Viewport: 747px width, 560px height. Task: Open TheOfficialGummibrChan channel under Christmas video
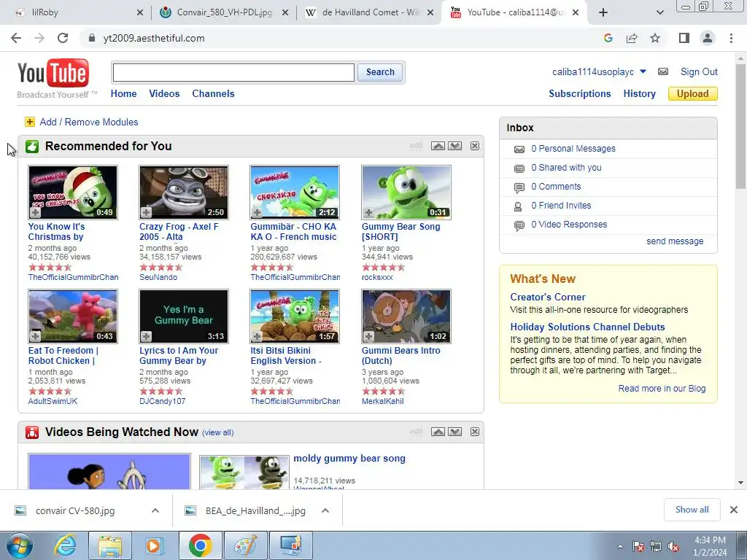pyautogui.click(x=74, y=277)
